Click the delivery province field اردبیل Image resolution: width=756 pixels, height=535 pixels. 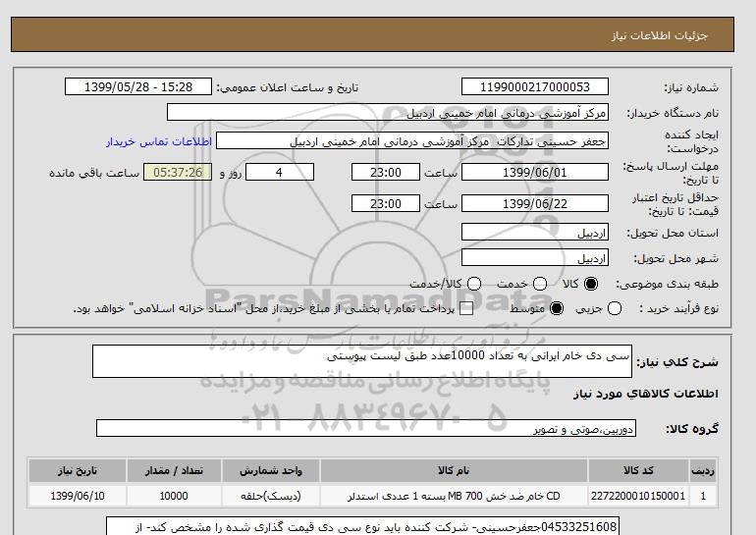point(535,232)
